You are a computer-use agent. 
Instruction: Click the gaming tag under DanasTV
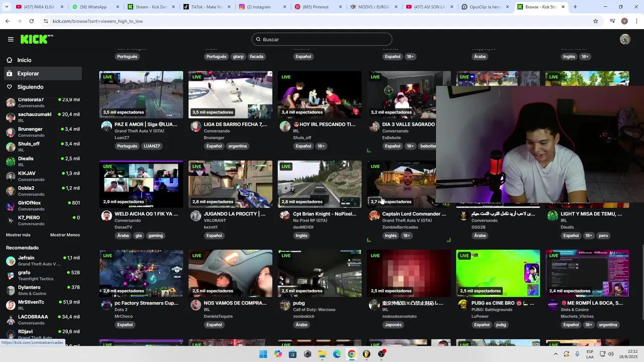coord(155,236)
